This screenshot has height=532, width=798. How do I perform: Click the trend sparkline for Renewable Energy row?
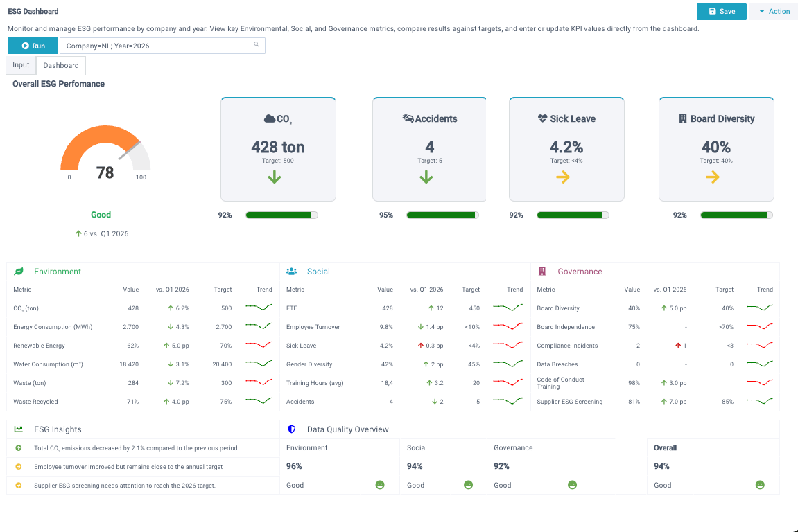click(x=259, y=345)
